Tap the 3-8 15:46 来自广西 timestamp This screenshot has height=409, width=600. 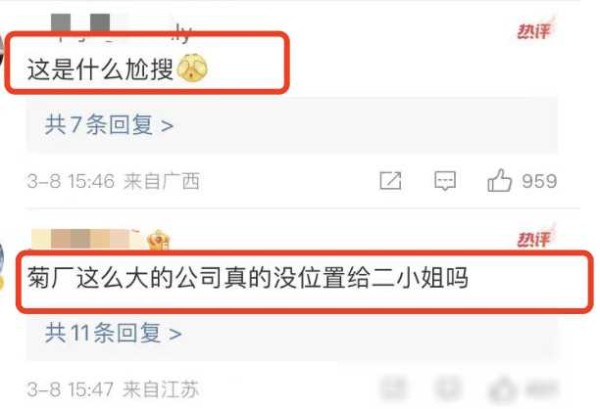pos(113,181)
